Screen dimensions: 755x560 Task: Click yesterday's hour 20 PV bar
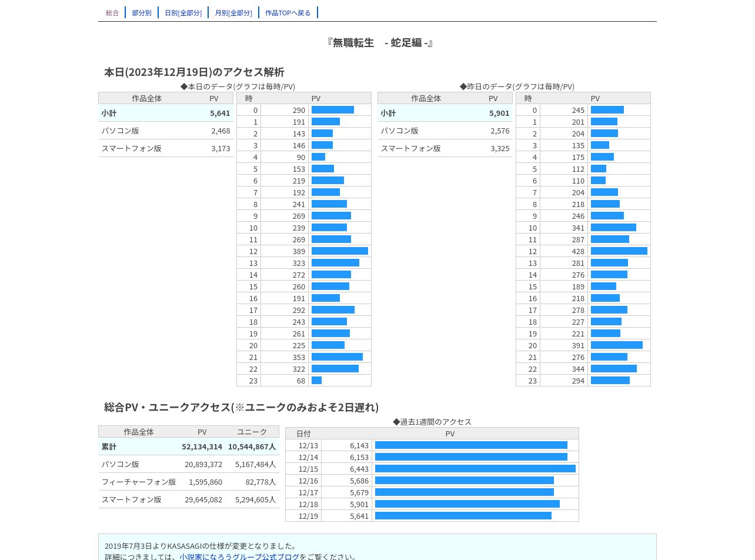[617, 345]
